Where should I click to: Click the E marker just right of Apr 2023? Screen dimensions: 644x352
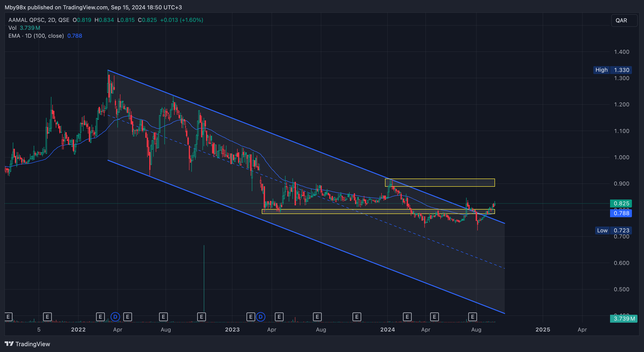coord(279,317)
